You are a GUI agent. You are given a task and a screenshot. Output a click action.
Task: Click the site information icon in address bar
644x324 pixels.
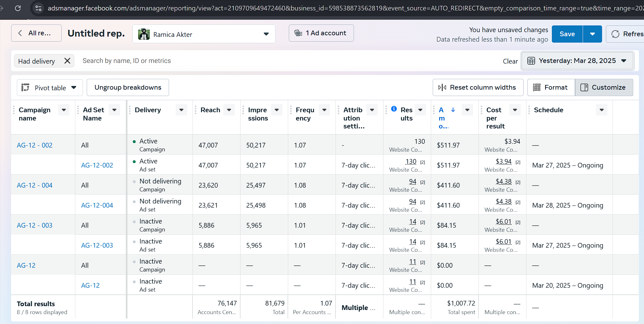(38, 8)
